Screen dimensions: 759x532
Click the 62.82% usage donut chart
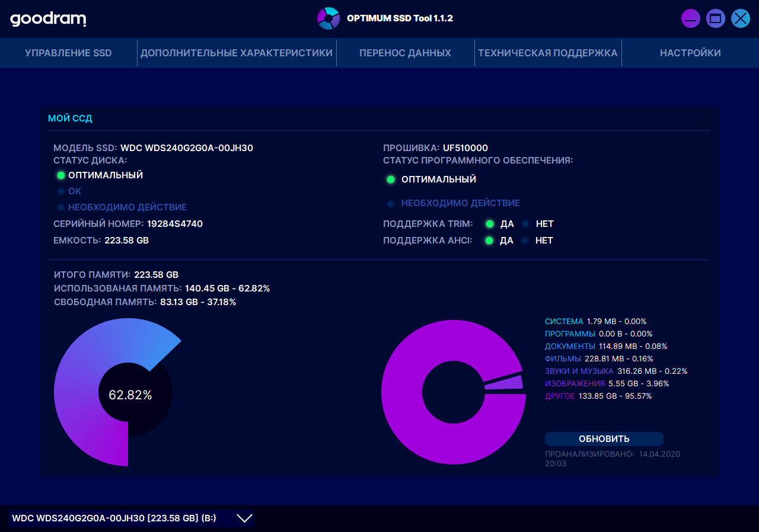(117, 393)
